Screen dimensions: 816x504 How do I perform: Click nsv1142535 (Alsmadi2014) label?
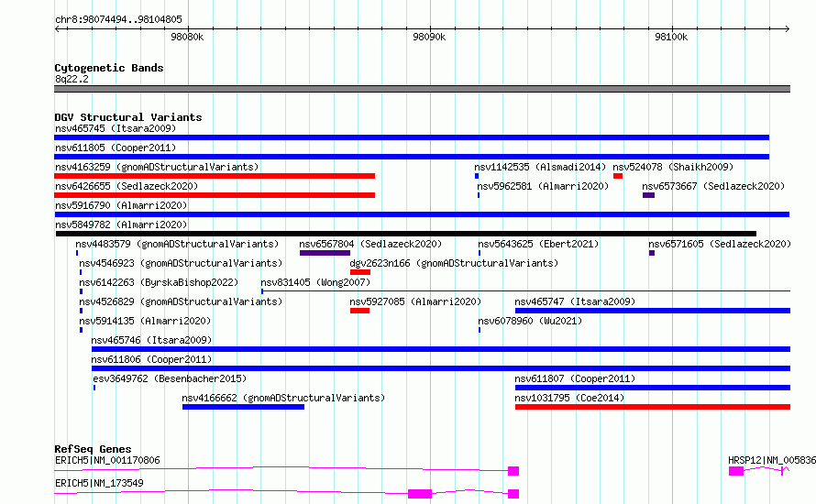pos(540,167)
